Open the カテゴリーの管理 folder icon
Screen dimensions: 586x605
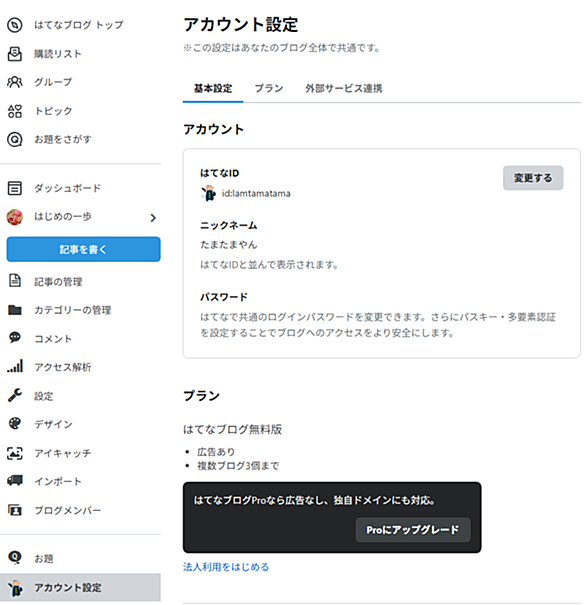coord(15,310)
